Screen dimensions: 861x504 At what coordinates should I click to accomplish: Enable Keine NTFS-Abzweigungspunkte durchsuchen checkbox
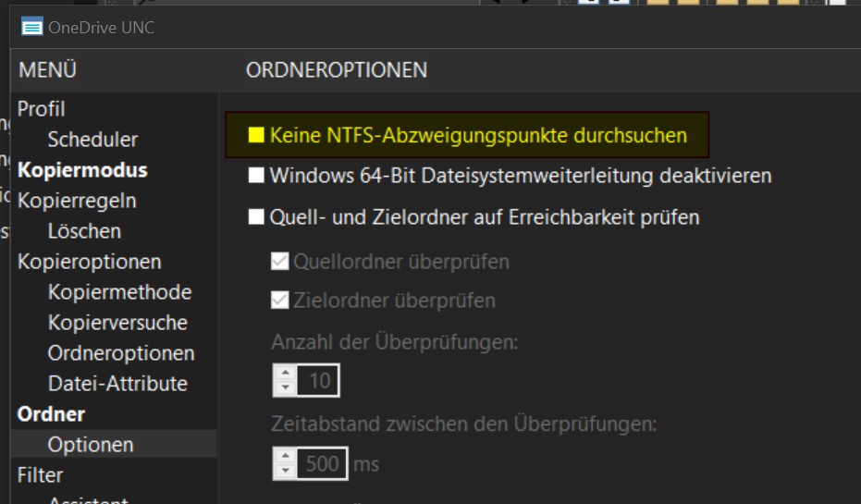(x=257, y=136)
